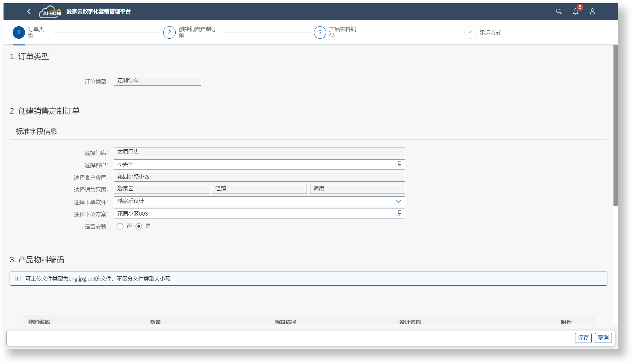Viewport: 633px width, 364px height.
Task: Click the 保存 button
Action: point(583,338)
